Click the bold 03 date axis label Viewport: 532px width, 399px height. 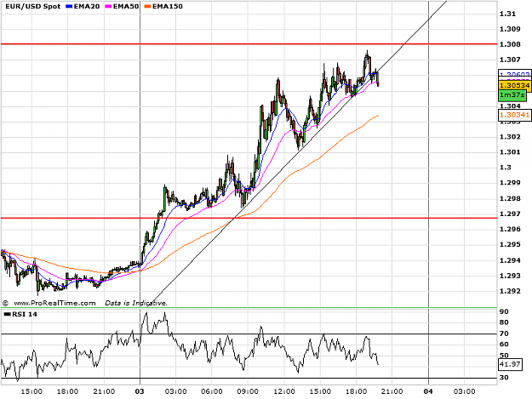tap(140, 391)
